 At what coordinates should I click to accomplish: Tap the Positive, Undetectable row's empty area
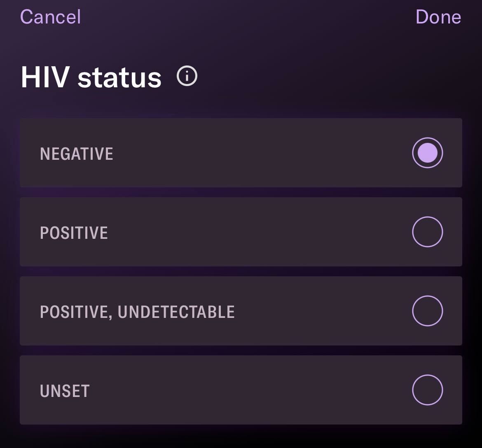(323, 310)
